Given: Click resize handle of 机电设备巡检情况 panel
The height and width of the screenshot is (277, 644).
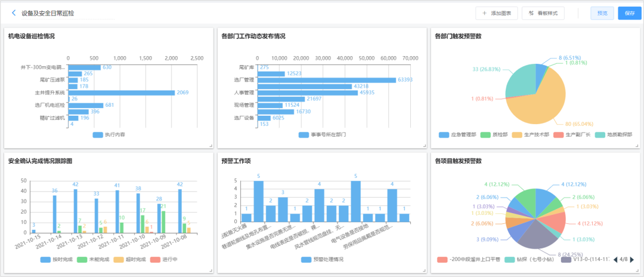Looking at the screenshot, I should (210, 146).
